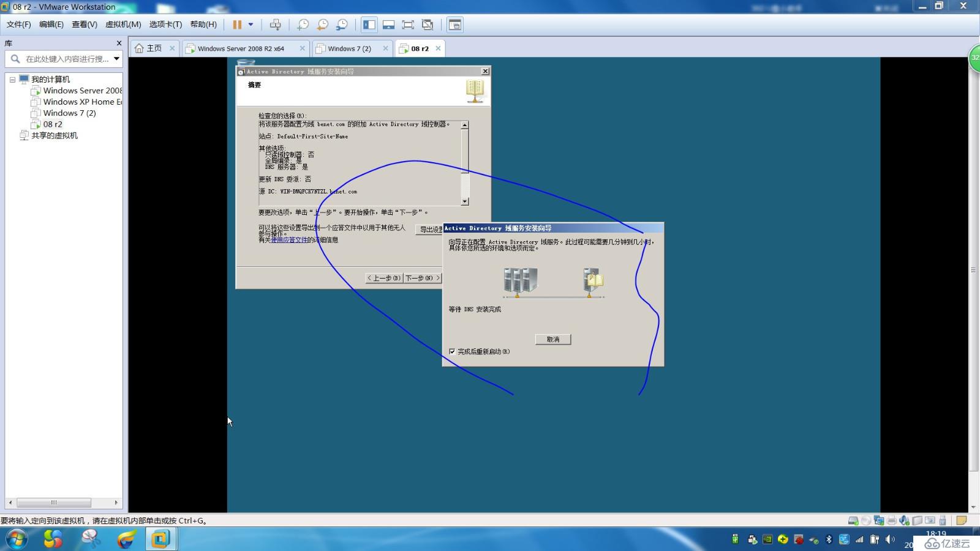Select Windows Server 2008 VM in library

[x=82, y=91]
